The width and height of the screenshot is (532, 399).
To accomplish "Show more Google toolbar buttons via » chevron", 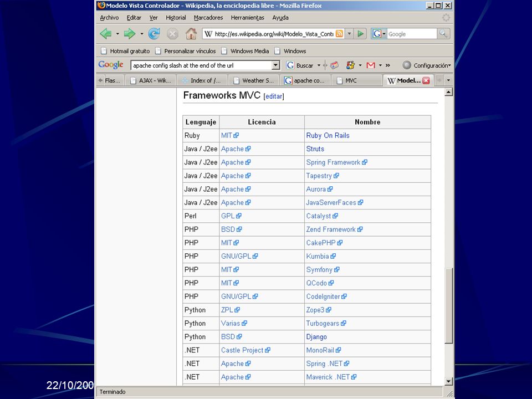I will [388, 65].
